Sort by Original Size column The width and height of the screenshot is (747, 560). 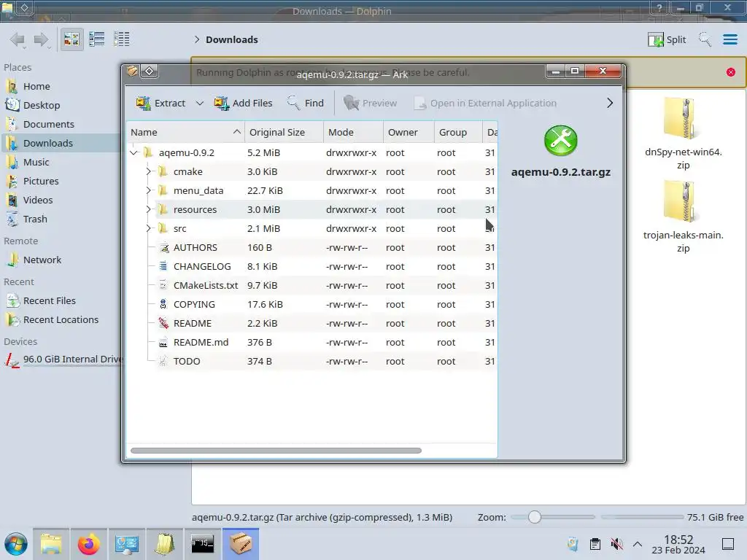click(x=284, y=133)
